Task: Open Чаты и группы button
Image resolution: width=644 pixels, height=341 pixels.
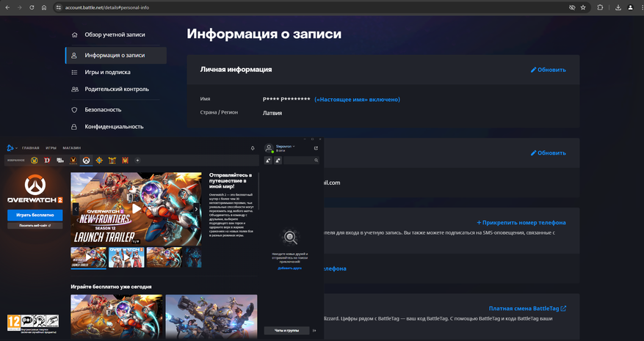Action: (x=286, y=330)
